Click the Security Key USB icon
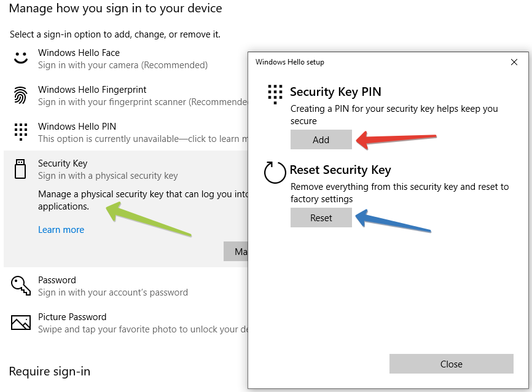532x392 pixels. (20, 169)
